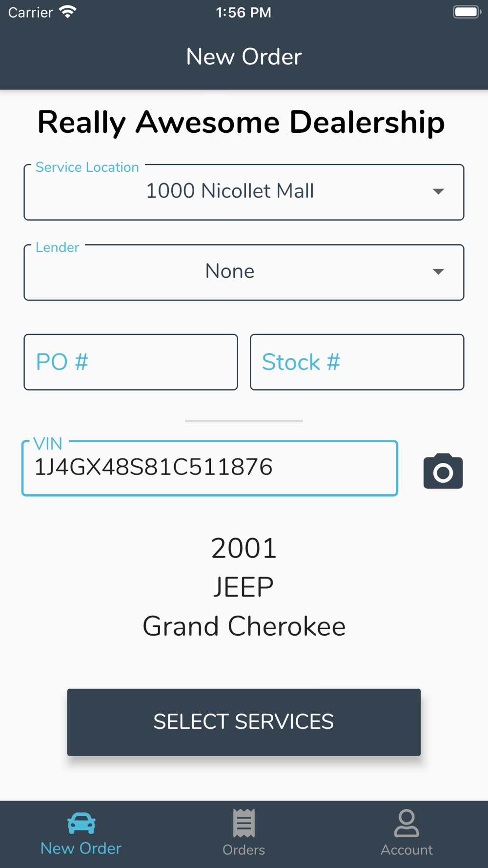Tap the Account person icon
This screenshot has width=488, height=868.
[407, 823]
